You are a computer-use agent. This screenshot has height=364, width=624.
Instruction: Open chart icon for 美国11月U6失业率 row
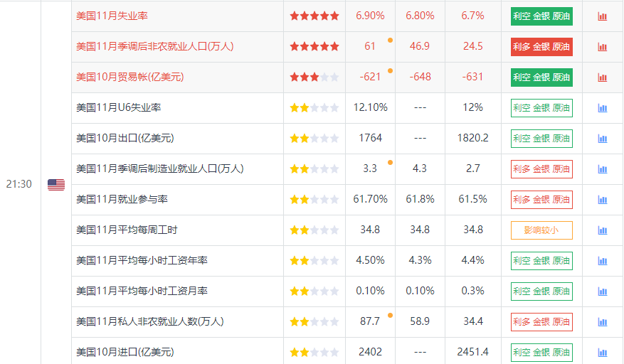[x=603, y=108]
